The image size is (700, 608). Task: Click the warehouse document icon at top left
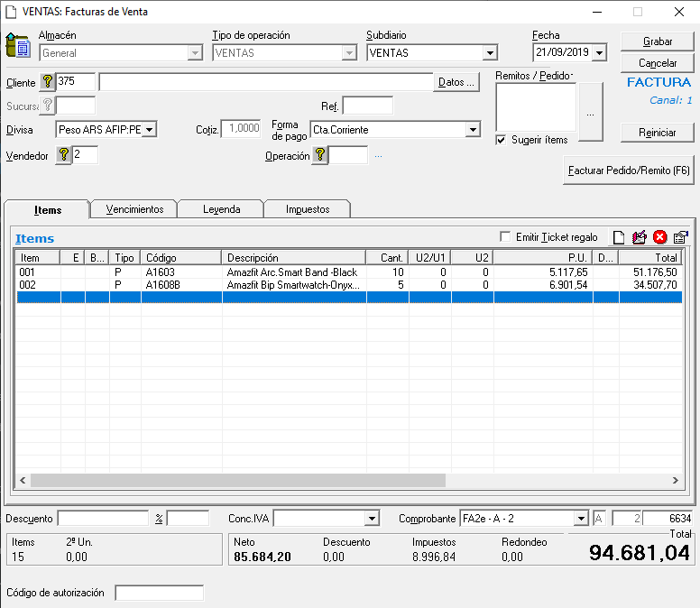point(18,45)
